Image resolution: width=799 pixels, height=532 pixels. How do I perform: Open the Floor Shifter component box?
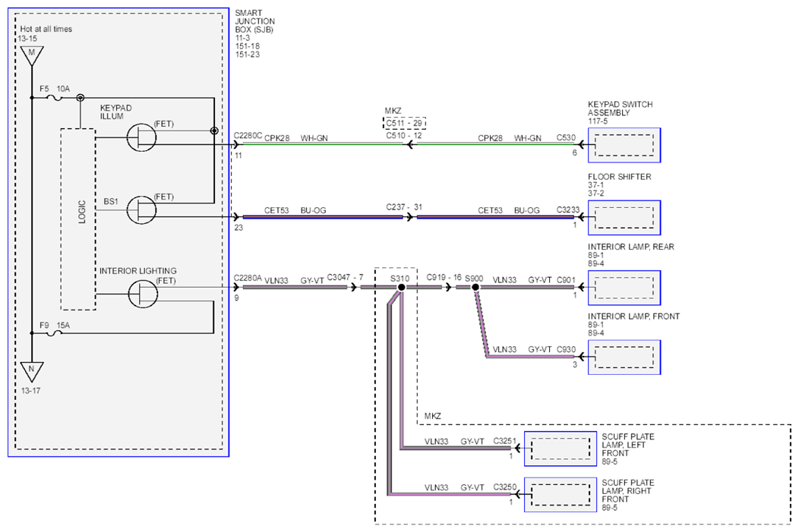click(624, 217)
